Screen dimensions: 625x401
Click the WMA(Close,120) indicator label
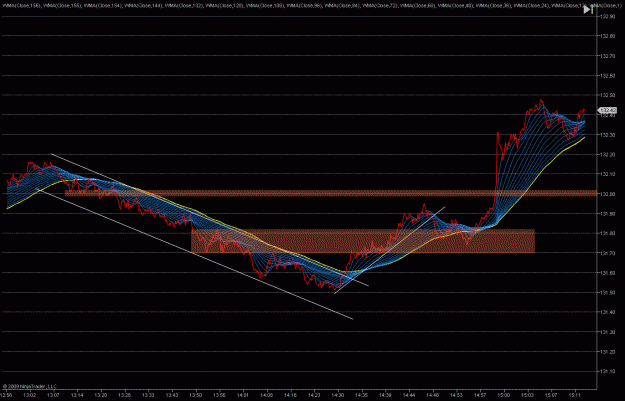pos(225,6)
